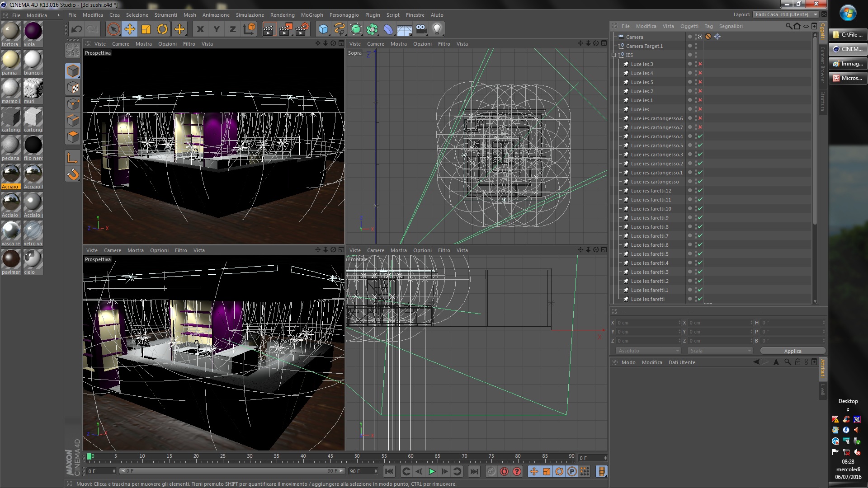The width and height of the screenshot is (868, 488).
Task: Click the Undo arrow icon
Action: coord(76,29)
